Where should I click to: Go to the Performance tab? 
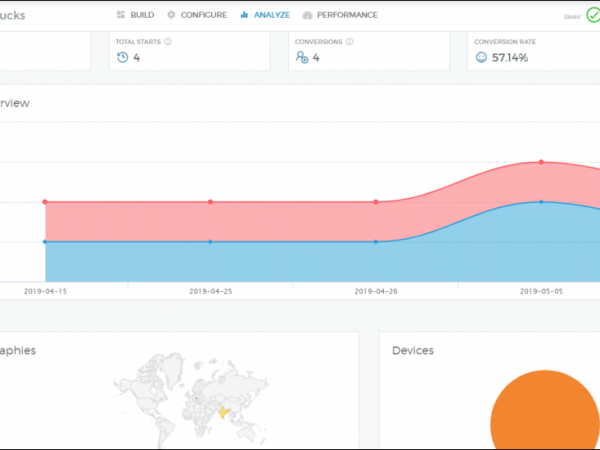(340, 15)
